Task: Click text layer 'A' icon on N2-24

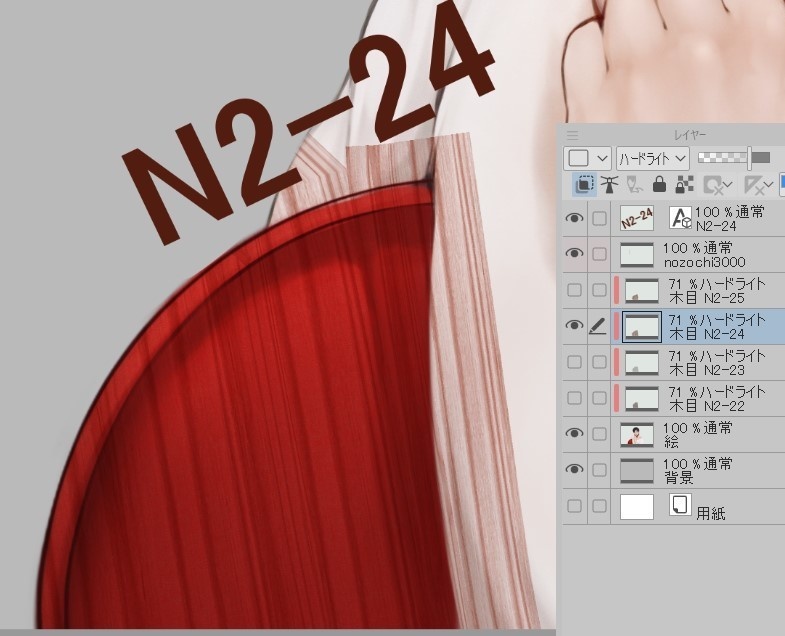Action: [680, 218]
